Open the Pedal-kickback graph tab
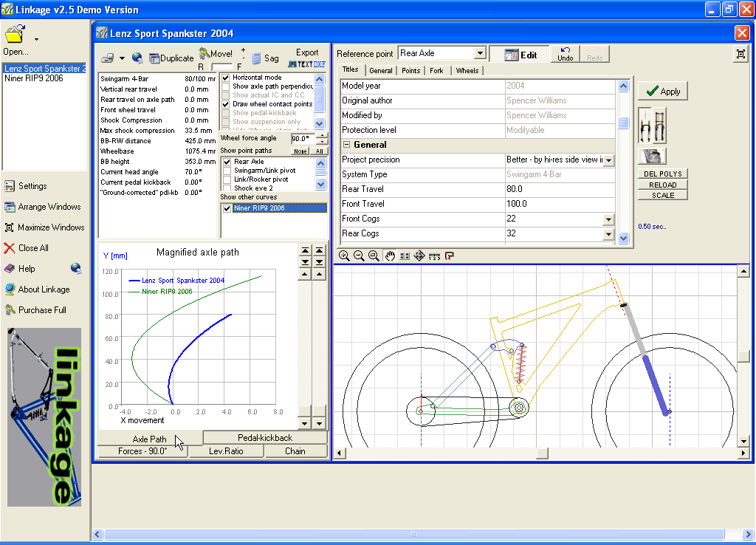Image resolution: width=756 pixels, height=545 pixels. pyautogui.click(x=265, y=437)
